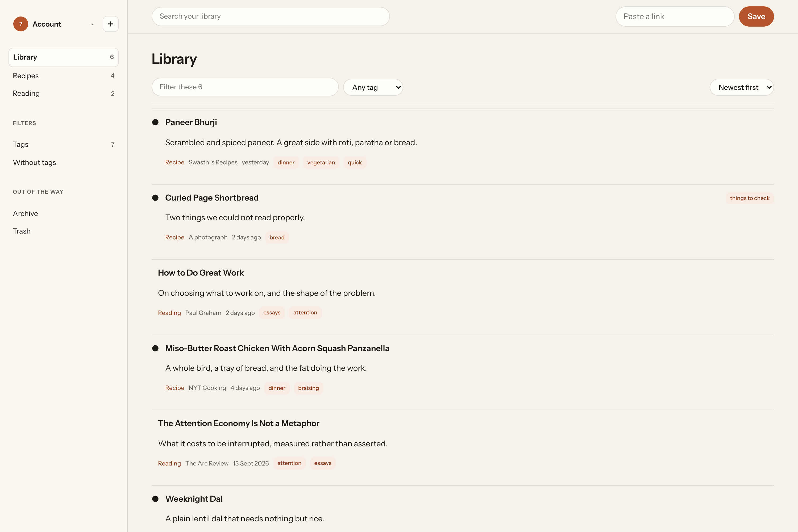Screen dimensions: 798x532
Task: Open The Attention Economy Is Not a Metaphor
Action: pos(239,423)
